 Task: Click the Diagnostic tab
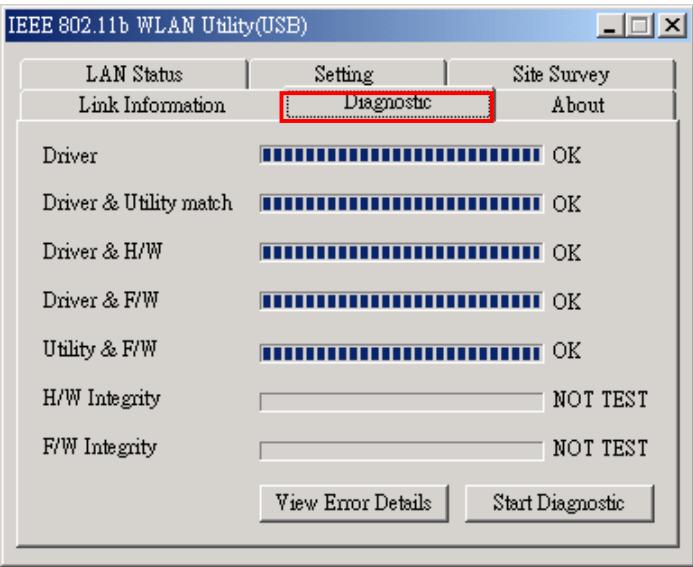(387, 104)
